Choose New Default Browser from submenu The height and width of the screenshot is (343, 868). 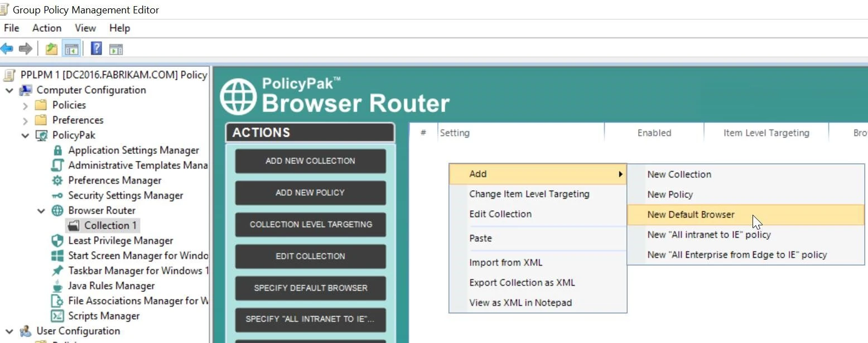pos(691,215)
